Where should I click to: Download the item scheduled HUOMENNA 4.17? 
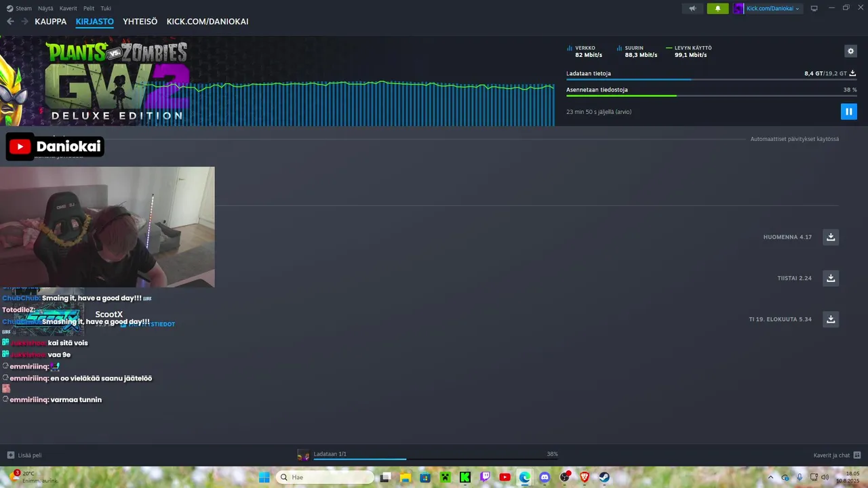[831, 237]
